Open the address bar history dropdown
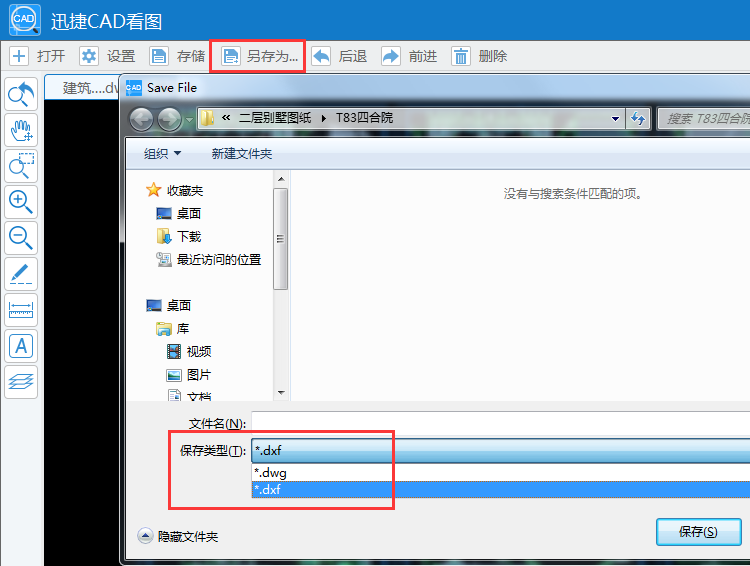750x566 pixels. coord(615,118)
